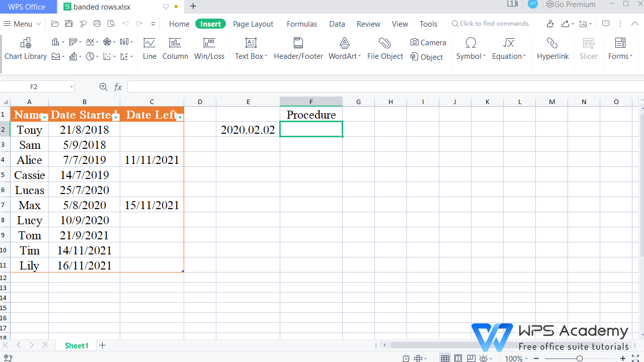Insert a Hyperlink
This screenshot has height=362, width=644.
pyautogui.click(x=552, y=49)
